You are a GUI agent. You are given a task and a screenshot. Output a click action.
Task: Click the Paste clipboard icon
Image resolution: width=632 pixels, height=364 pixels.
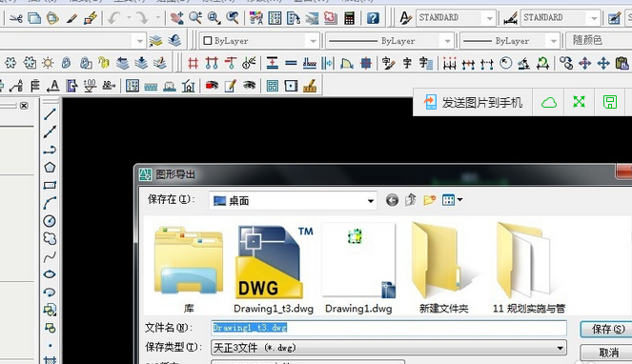[622, 63]
